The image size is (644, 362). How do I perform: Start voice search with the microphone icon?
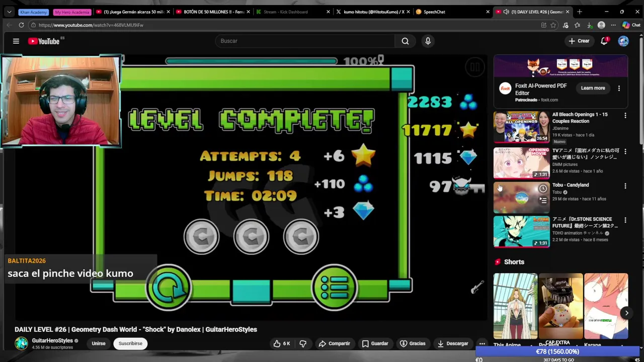point(428,41)
